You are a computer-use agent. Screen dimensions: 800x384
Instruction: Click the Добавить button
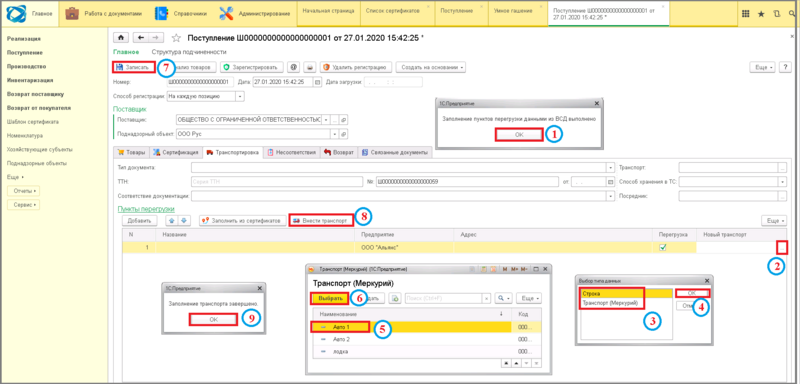[x=139, y=221]
